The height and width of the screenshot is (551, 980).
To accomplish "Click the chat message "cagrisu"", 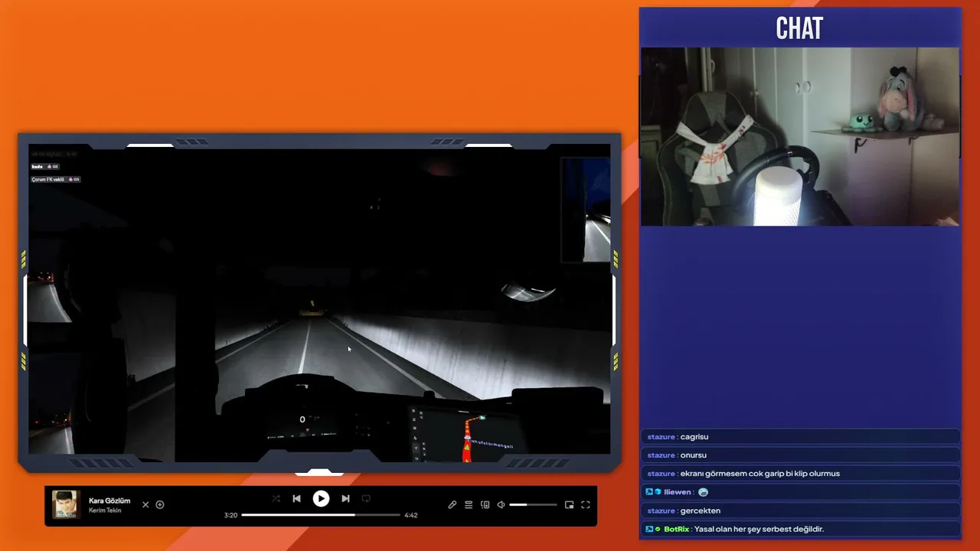I will point(694,437).
